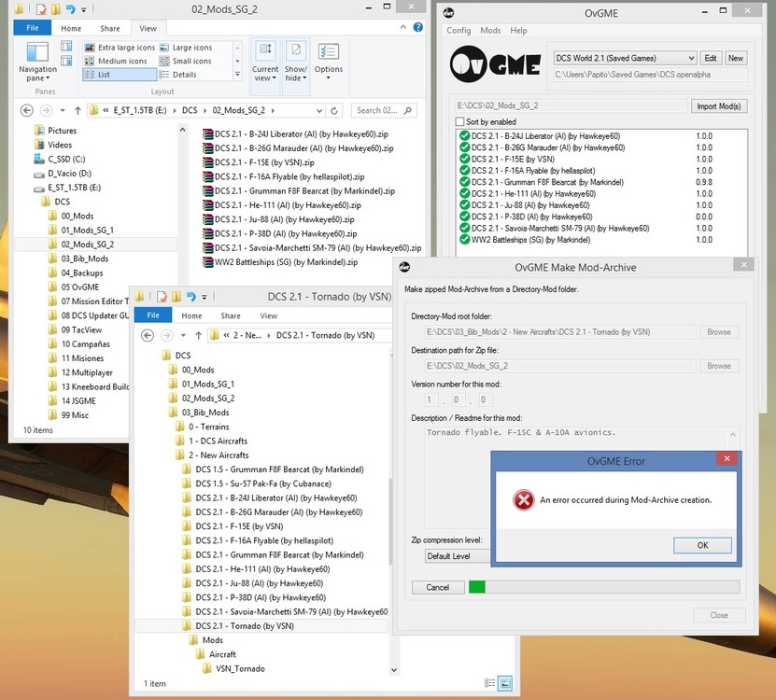776x700 pixels.
Task: Select List layout option
Action: click(120, 75)
